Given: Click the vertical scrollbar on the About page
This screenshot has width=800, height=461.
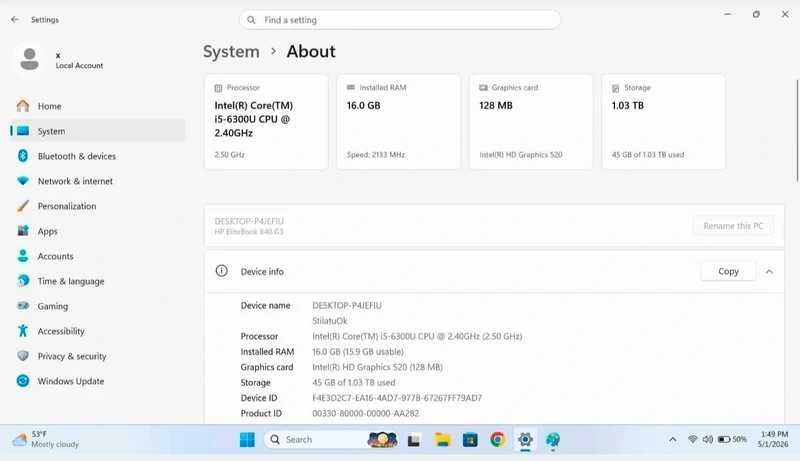Looking at the screenshot, I should click(797, 130).
